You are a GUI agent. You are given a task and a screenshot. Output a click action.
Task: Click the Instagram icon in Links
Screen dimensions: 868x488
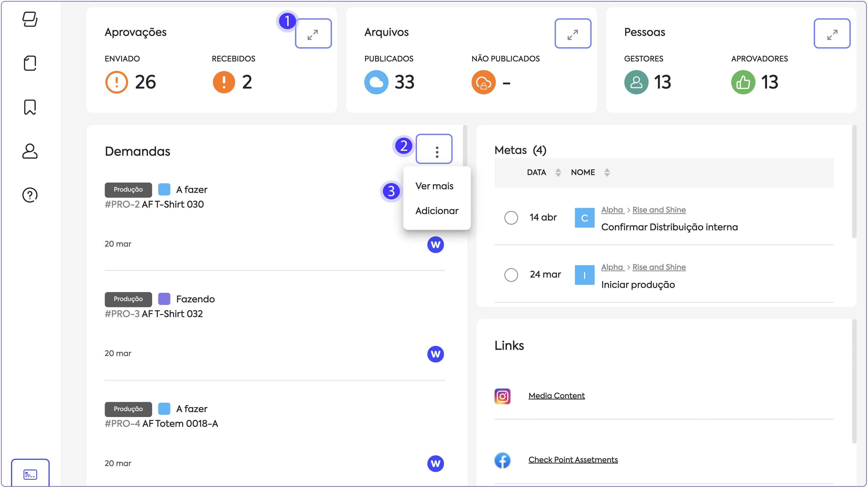tap(502, 396)
